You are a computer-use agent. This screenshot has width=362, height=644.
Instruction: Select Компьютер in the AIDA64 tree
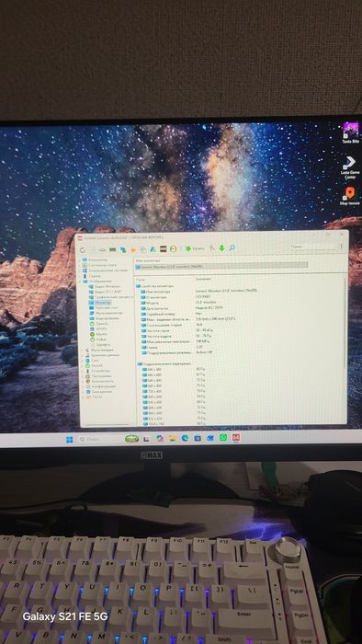click(94, 260)
